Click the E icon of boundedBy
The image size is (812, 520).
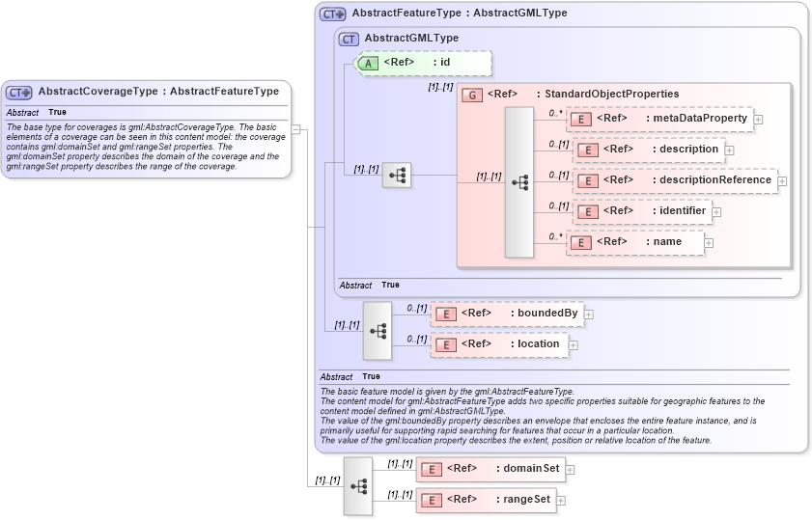tap(446, 315)
